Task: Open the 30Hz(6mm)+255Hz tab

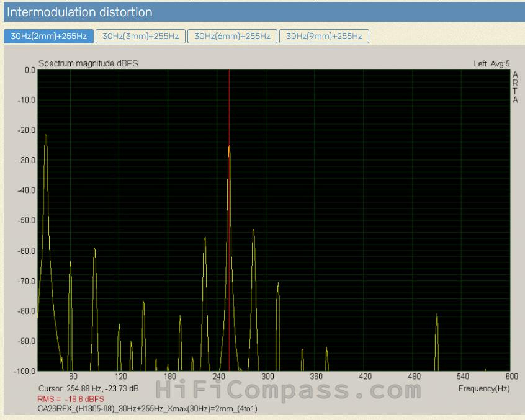Action: 232,36
